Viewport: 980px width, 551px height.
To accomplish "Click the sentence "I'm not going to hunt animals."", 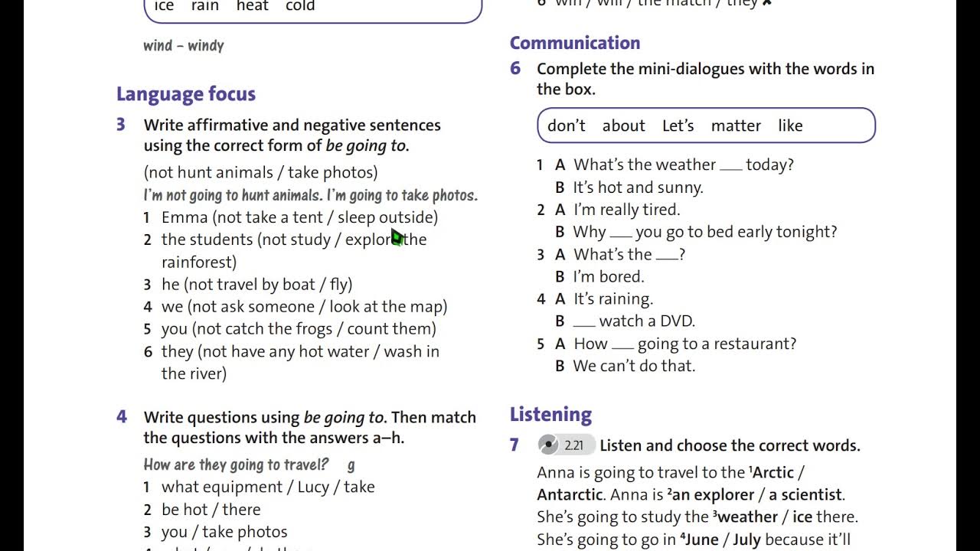I will pyautogui.click(x=232, y=195).
